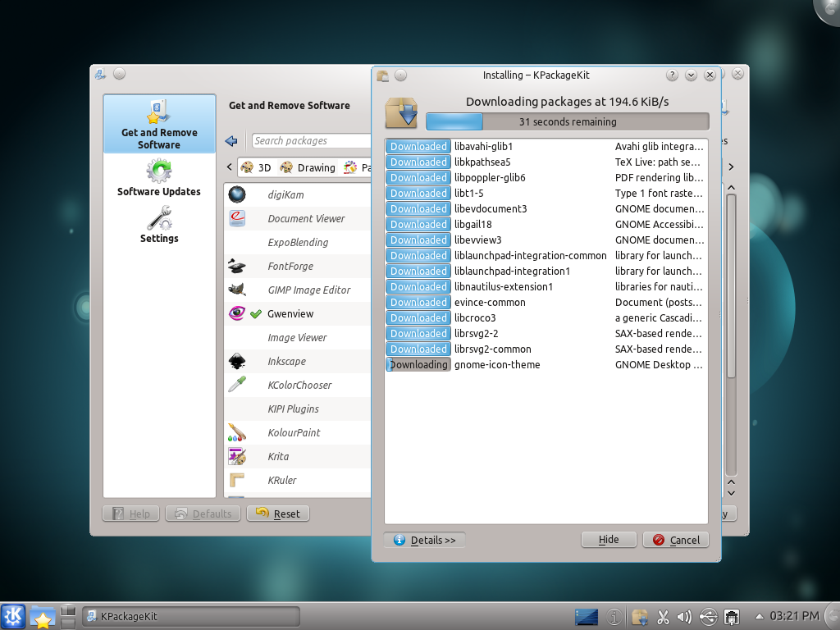840x630 pixels.
Task: Open the pager in taskbar
Action: pyautogui.click(x=68, y=617)
